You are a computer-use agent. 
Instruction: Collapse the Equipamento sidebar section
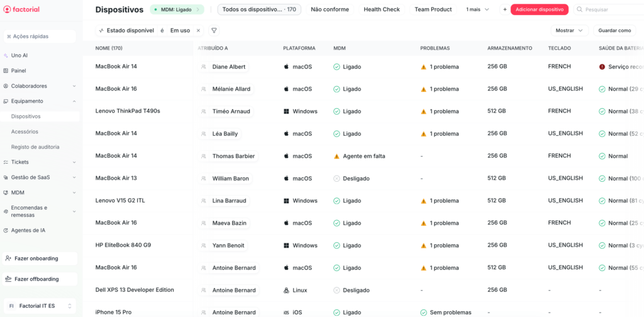(x=74, y=101)
